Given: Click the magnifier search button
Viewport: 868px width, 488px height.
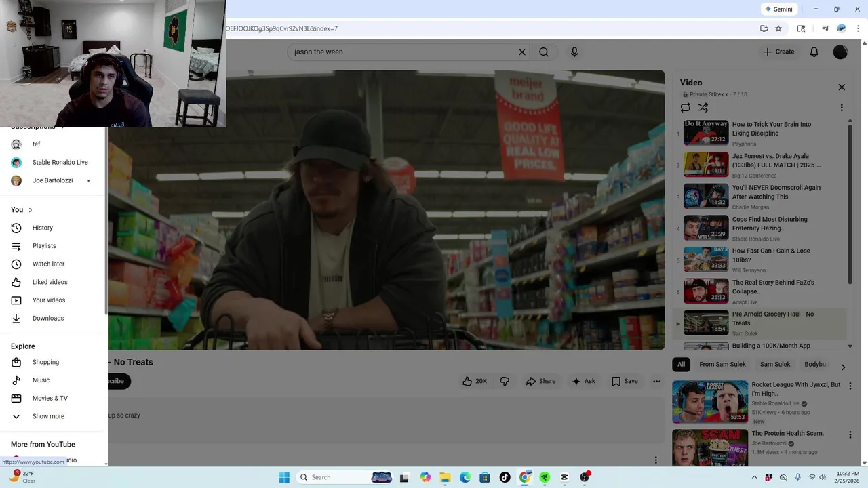Looking at the screenshot, I should click(544, 52).
